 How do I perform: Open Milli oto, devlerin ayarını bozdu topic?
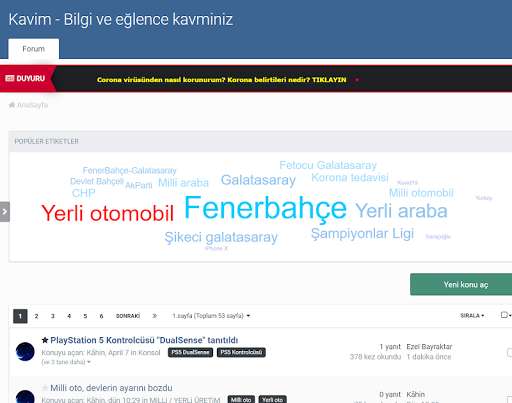click(x=111, y=388)
